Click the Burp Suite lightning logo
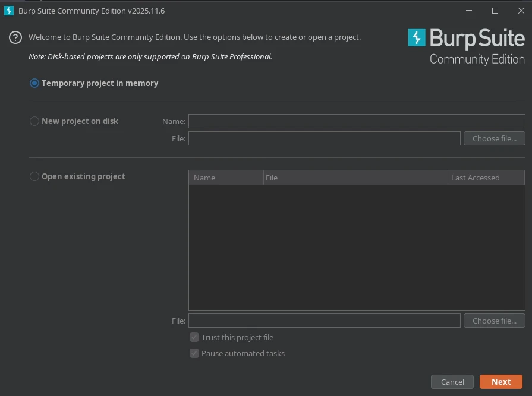The height and width of the screenshot is (396, 532). point(416,37)
